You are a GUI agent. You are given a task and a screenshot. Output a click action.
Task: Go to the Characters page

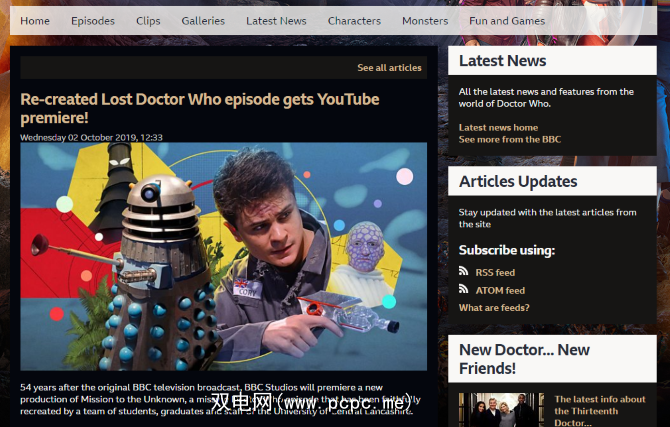point(354,21)
